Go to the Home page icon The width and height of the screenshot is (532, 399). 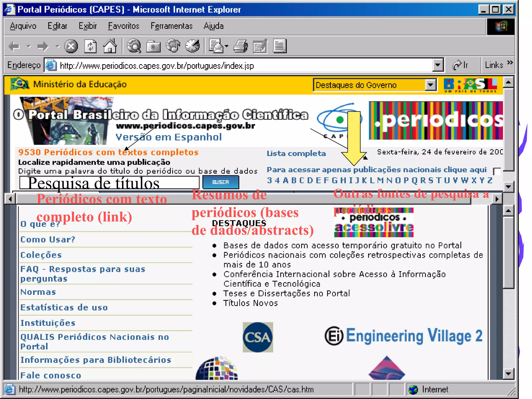coord(110,46)
